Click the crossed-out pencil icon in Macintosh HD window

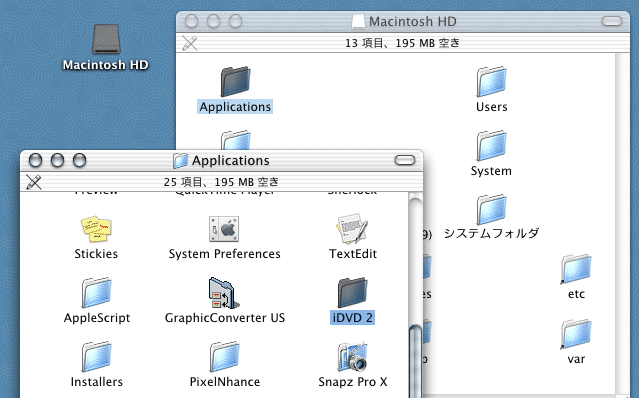coord(189,43)
